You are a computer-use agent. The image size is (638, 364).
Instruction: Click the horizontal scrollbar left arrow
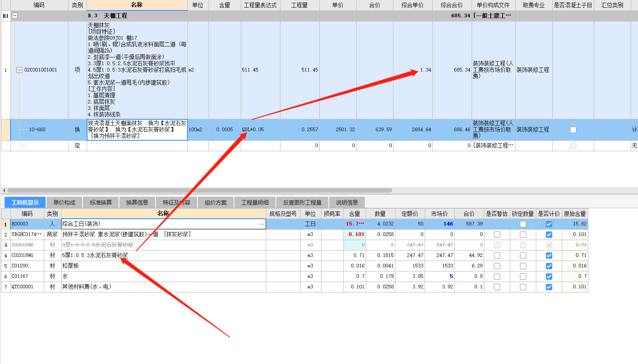point(4,190)
